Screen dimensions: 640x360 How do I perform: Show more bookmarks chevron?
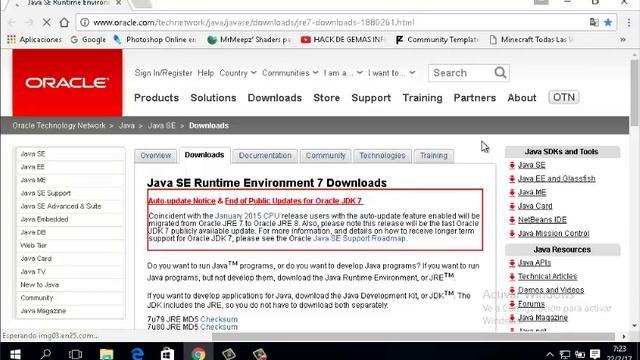(623, 40)
